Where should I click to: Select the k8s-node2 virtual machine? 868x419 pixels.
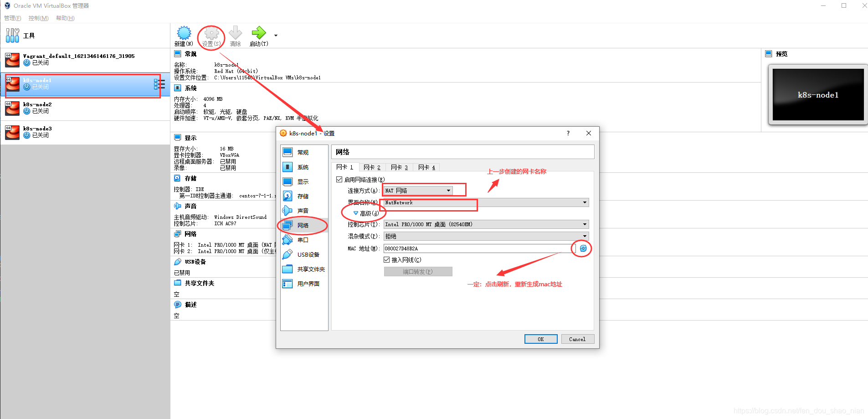(x=85, y=108)
